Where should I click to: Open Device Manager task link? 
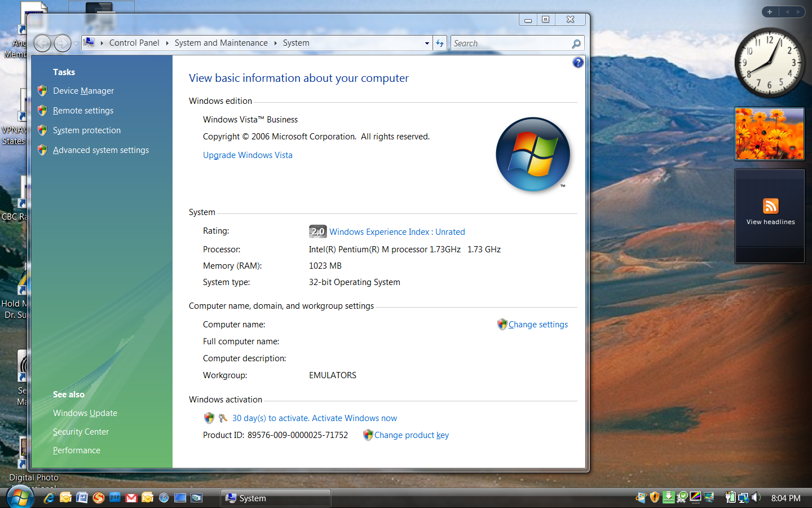pyautogui.click(x=83, y=91)
